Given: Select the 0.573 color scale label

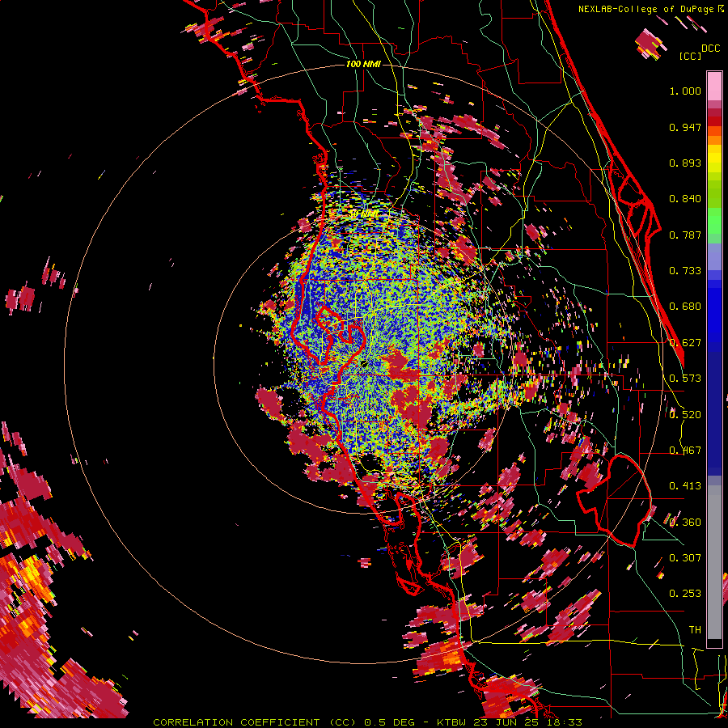Looking at the screenshot, I should 685,379.
